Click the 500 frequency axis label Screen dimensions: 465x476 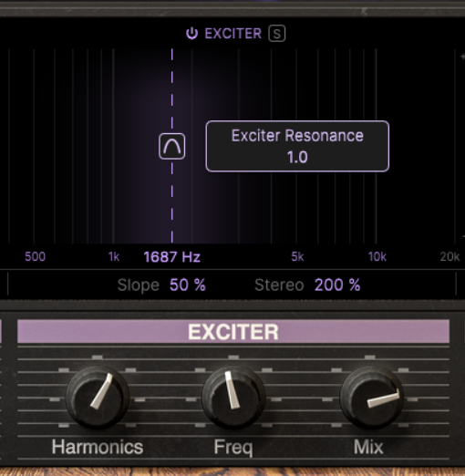[35, 257]
